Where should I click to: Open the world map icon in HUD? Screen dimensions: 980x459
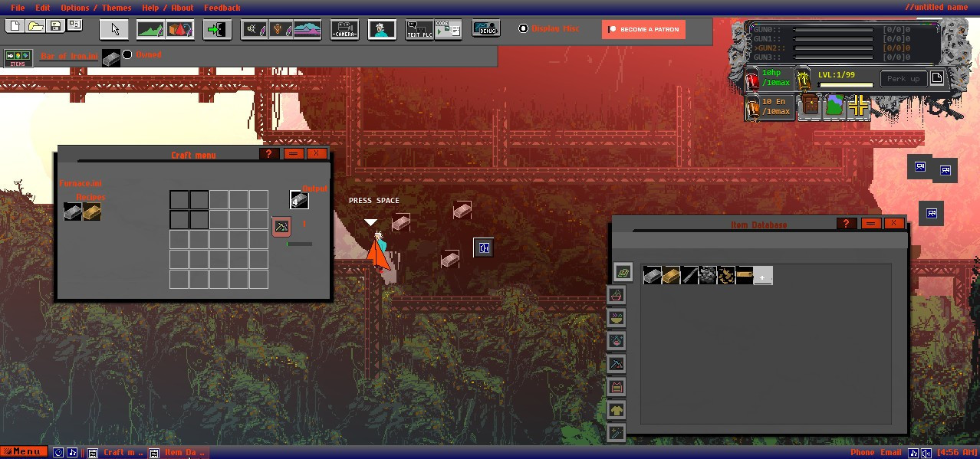coord(834,106)
